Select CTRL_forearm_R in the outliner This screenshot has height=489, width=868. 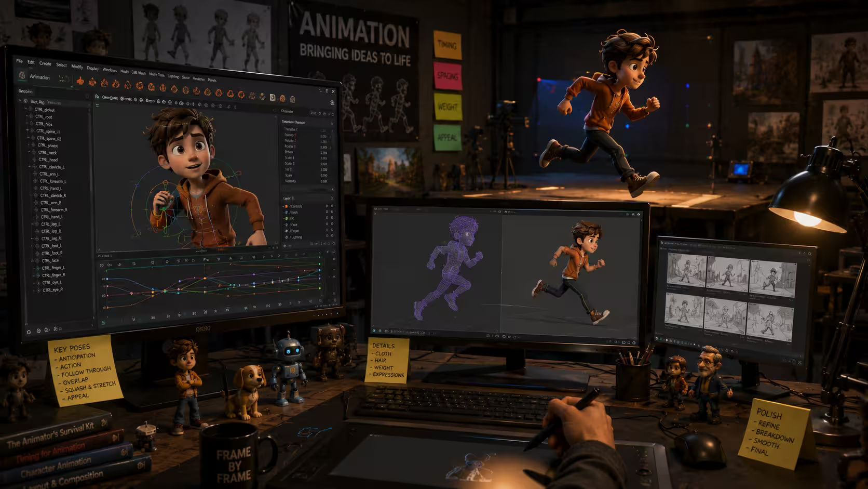coord(54,210)
